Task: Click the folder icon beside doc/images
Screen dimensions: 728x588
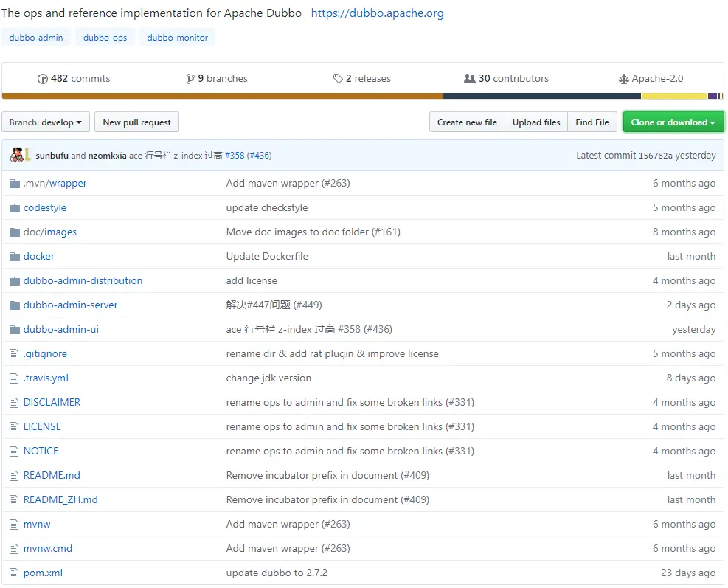Action: pyautogui.click(x=15, y=232)
